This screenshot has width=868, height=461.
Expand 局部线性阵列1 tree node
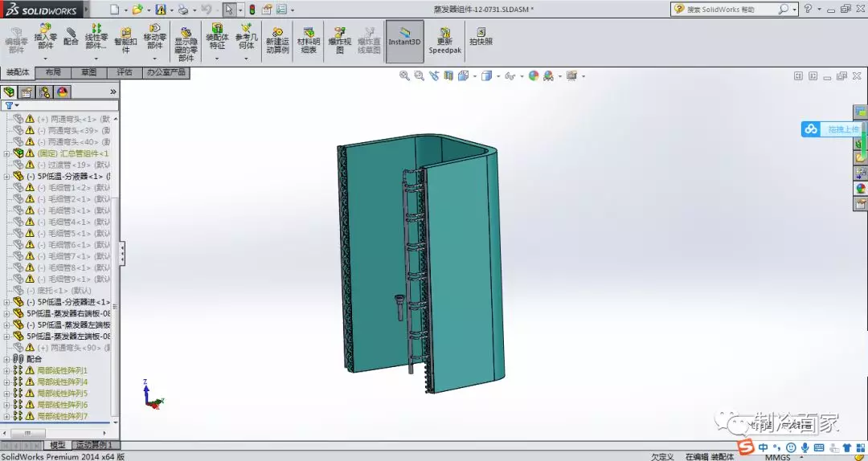click(6, 371)
